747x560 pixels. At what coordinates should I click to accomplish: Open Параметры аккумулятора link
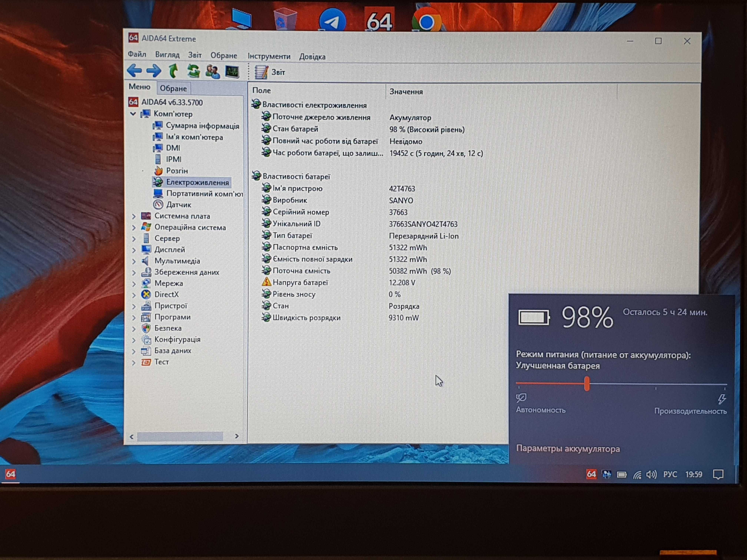click(x=568, y=449)
